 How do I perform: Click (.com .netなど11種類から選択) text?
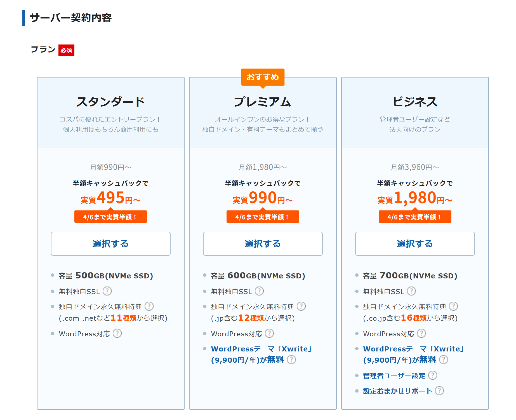[113, 318]
